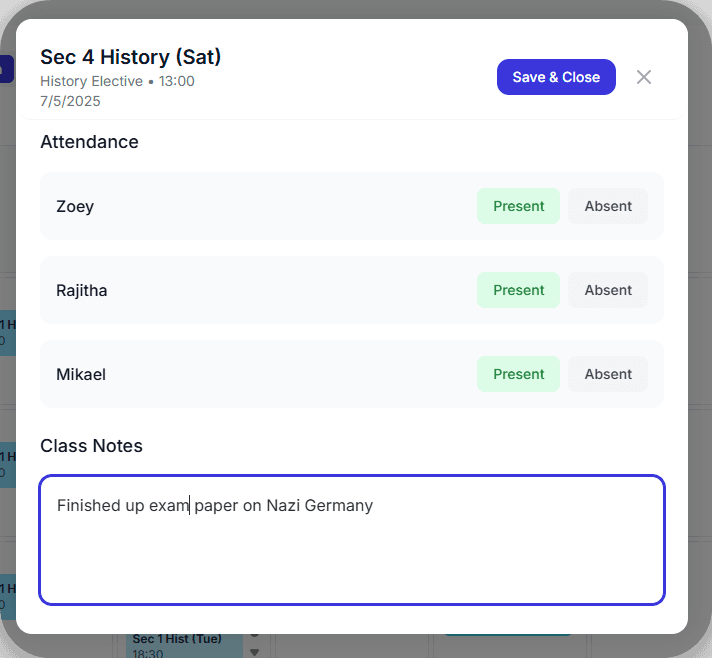Close the Sec 4 History dialog
Viewport: 712px width, 658px height.
tap(644, 77)
